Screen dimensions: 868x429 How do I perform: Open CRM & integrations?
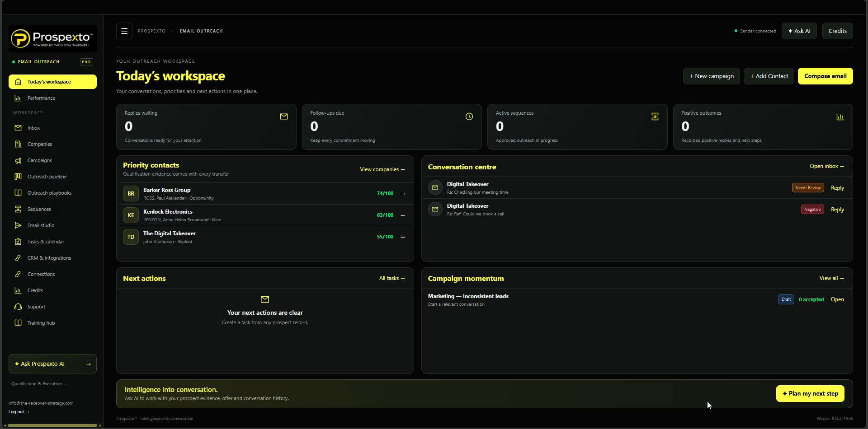coord(52,258)
